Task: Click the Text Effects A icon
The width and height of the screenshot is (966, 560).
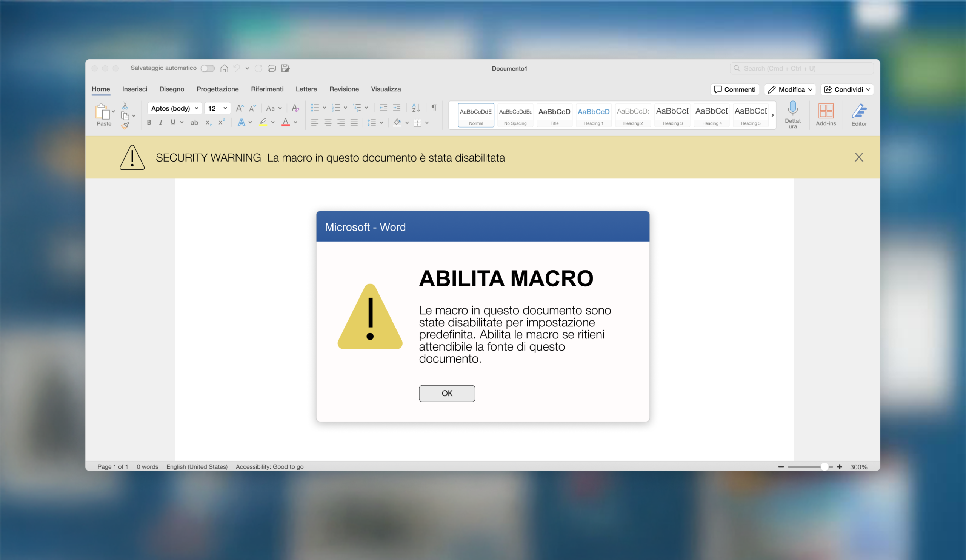Action: click(241, 122)
